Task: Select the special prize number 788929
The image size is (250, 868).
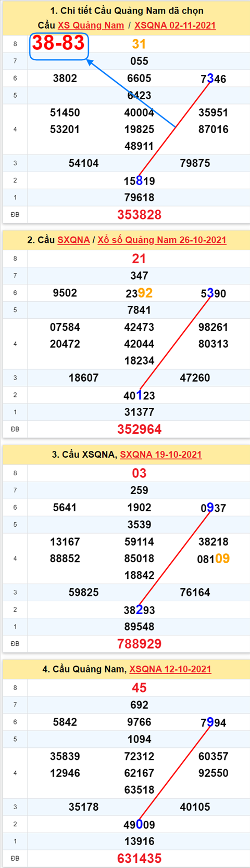Action: point(140,644)
